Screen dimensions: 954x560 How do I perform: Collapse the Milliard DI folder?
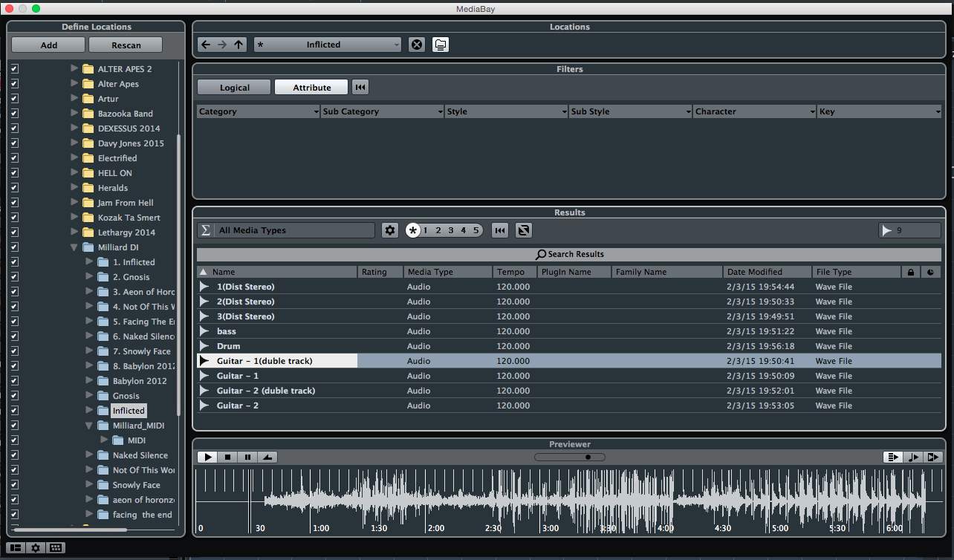74,247
